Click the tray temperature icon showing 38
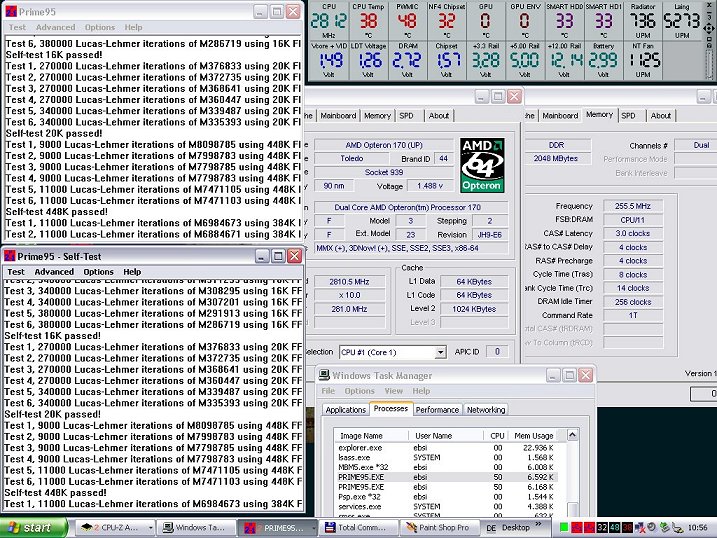Screen dimensions: 717x538 click(x=627, y=527)
